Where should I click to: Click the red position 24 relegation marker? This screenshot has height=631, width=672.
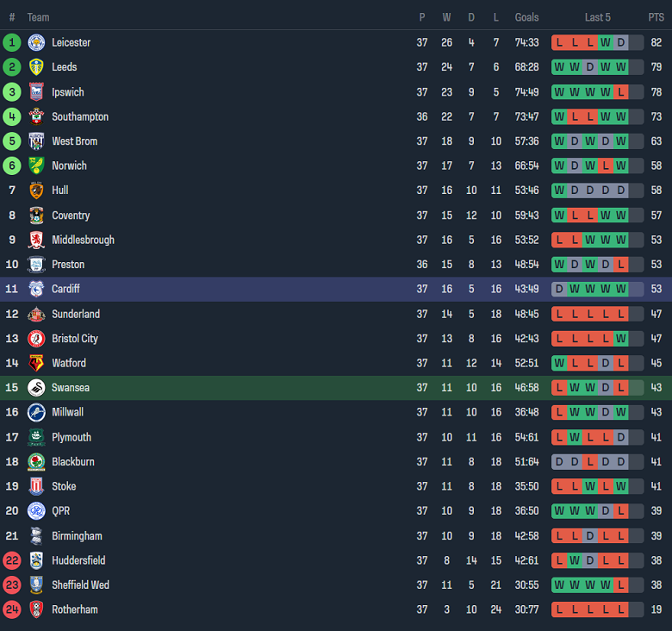[x=12, y=609]
